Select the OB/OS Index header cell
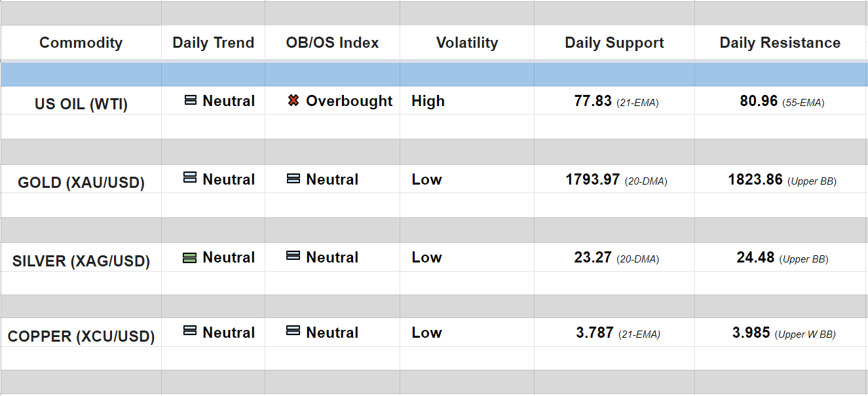Image resolution: width=868 pixels, height=396 pixels. click(x=332, y=43)
